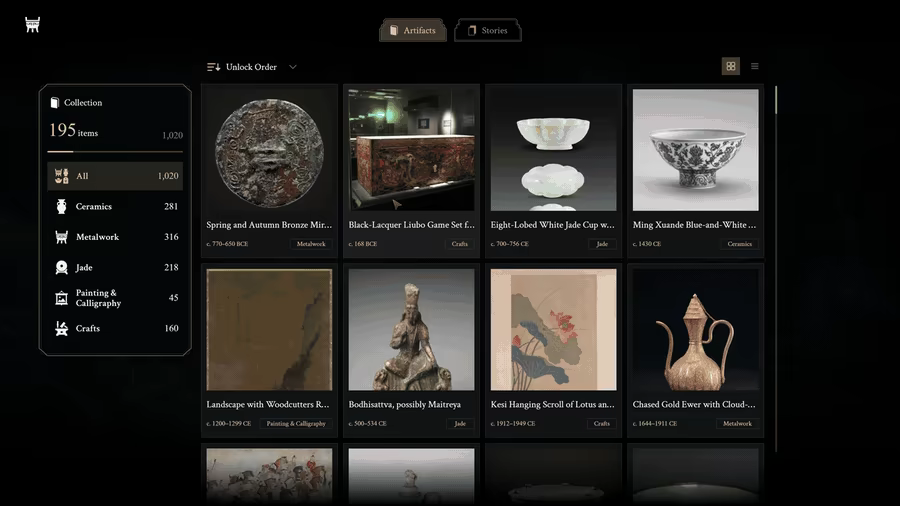Click the c. 770–650 BCE date
Screen dimensions: 900x506
227,244
